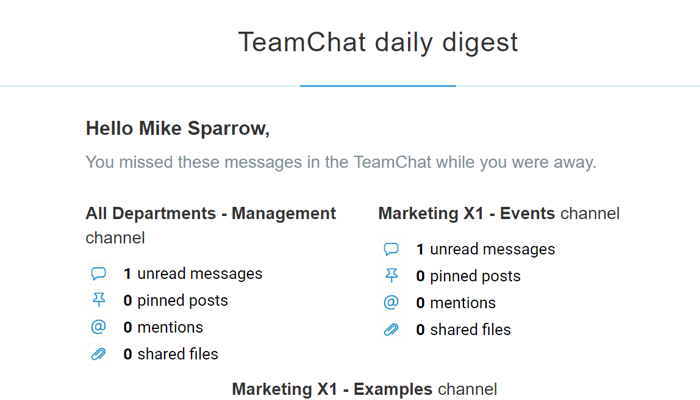The height and width of the screenshot is (400, 700).
Task: Select '0 pinned posts' in Management channel
Action: click(x=175, y=300)
